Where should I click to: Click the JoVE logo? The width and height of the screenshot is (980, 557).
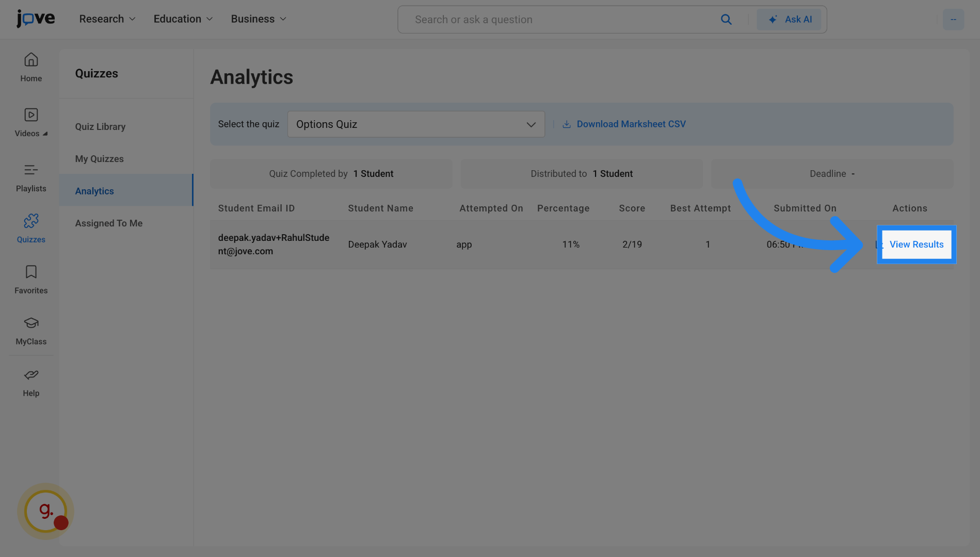coord(36,19)
